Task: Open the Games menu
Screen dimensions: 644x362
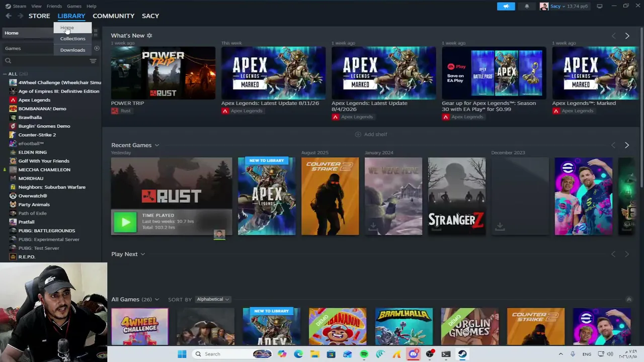Action: coord(74,6)
